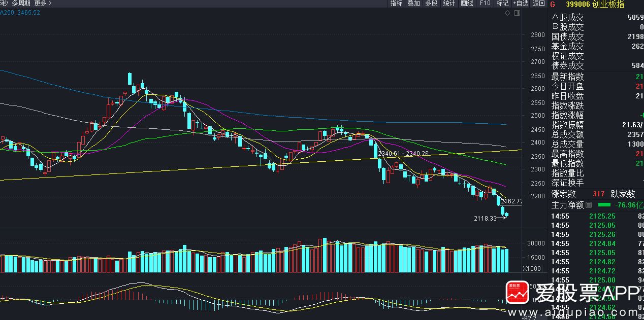Click the 指数涨跌 label

click(568, 105)
